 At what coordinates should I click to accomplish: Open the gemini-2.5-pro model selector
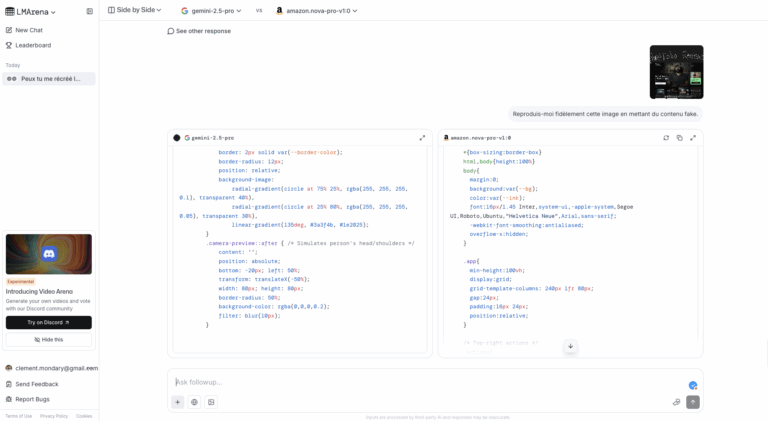point(211,10)
